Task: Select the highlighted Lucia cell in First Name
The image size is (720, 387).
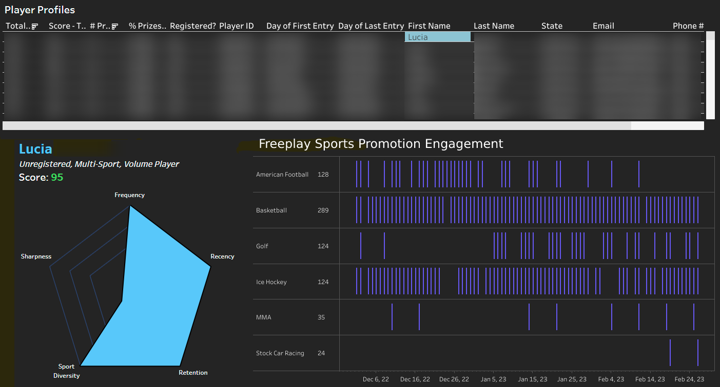Action: pyautogui.click(x=438, y=37)
